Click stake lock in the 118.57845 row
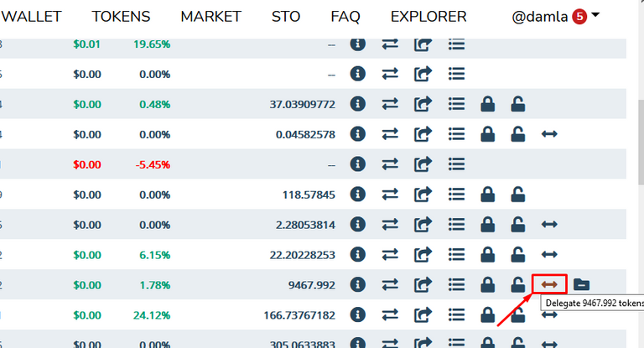Screen dimensions: 644x348 pyautogui.click(x=487, y=195)
